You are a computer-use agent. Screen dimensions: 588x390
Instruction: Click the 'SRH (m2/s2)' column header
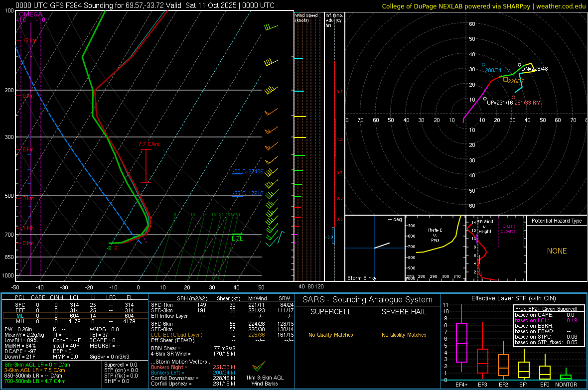(192, 298)
